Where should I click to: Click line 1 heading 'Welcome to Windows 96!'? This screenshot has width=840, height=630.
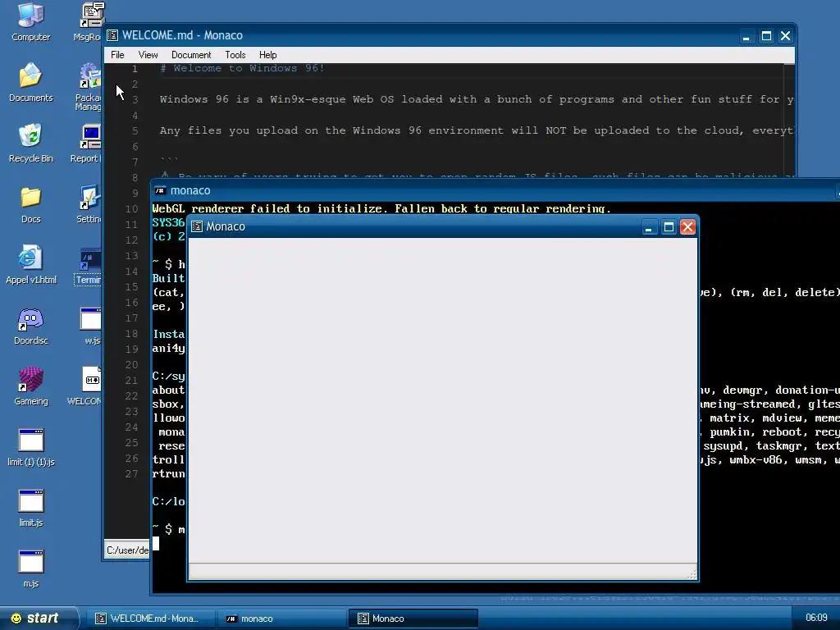[249, 68]
